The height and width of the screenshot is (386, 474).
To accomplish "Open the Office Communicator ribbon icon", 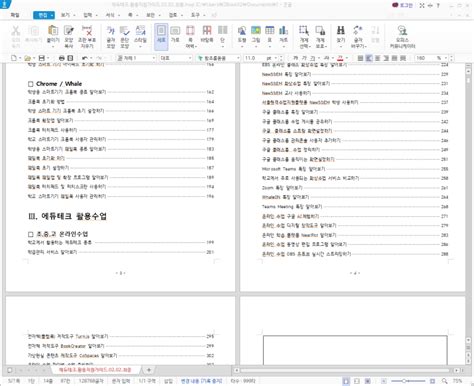I will [x=402, y=36].
